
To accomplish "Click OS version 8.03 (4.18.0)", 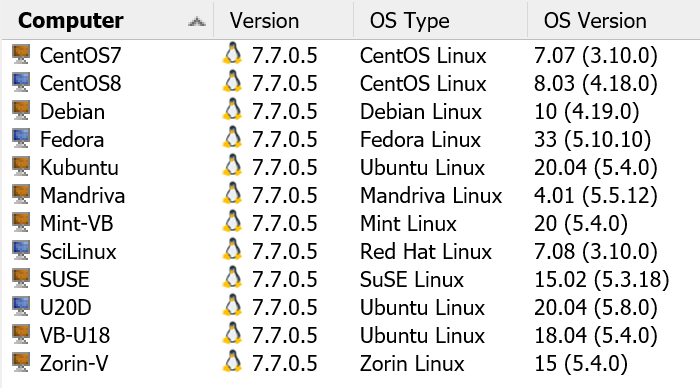I will (596, 83).
